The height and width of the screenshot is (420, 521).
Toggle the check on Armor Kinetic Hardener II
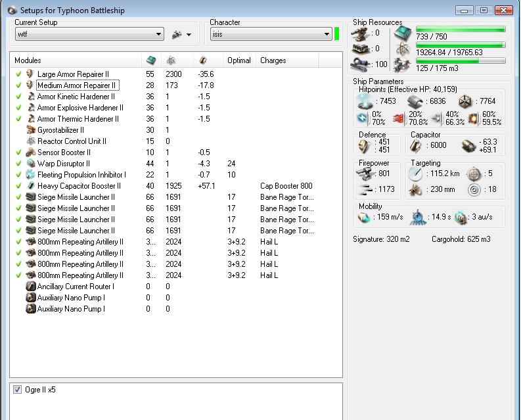18,97
